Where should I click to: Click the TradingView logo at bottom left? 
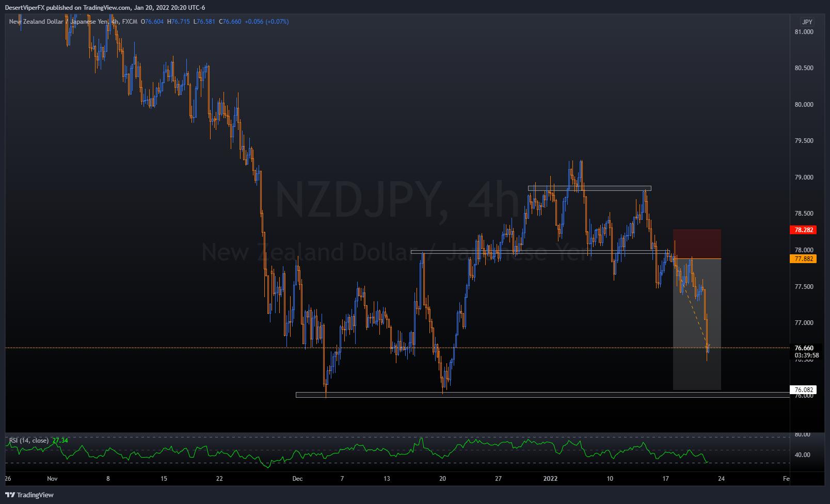click(x=29, y=495)
